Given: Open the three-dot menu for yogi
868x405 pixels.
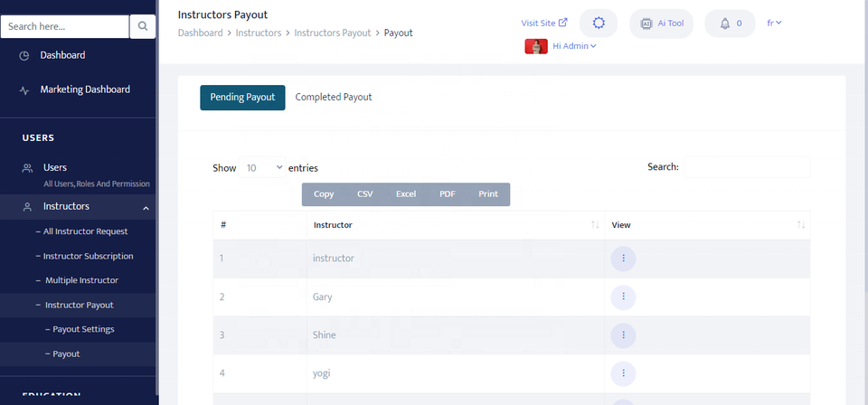Looking at the screenshot, I should click(622, 372).
